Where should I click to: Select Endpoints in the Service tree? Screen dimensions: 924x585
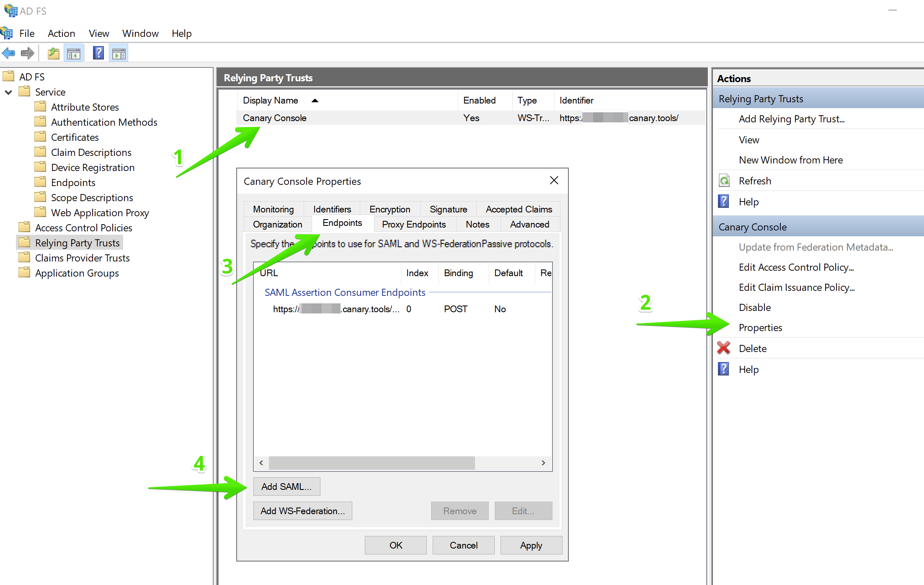pyautogui.click(x=73, y=182)
